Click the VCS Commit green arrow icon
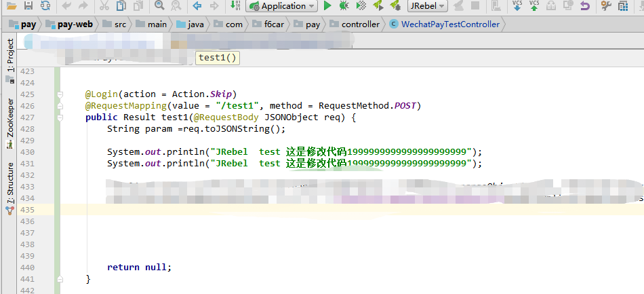This screenshot has width=644, height=294. click(534, 5)
